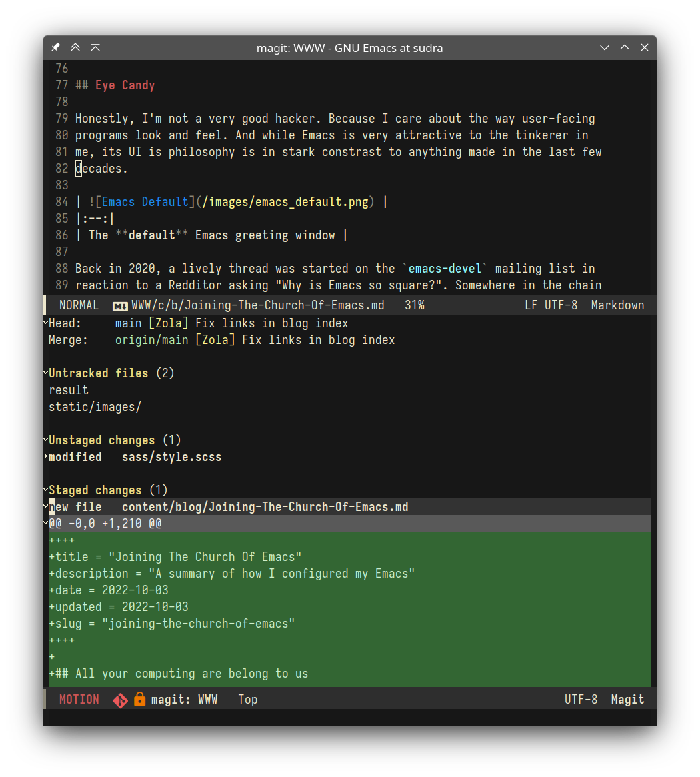
Task: Click content/blog/Joining-The-Church-Of-Emacs.md path
Action: (265, 507)
